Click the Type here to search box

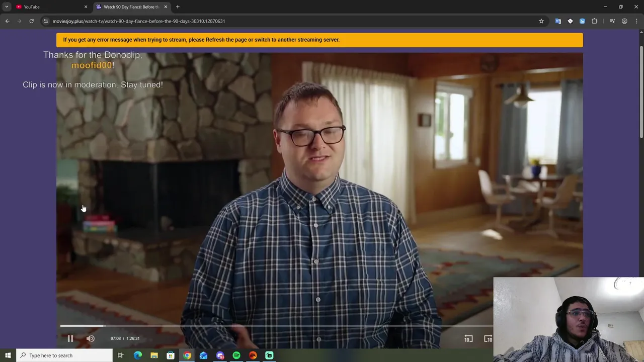coord(64,355)
